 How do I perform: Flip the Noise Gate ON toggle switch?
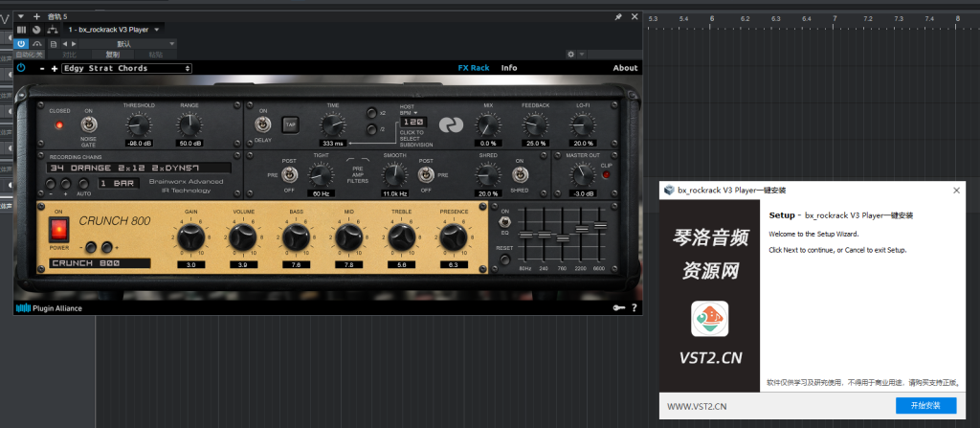point(88,124)
